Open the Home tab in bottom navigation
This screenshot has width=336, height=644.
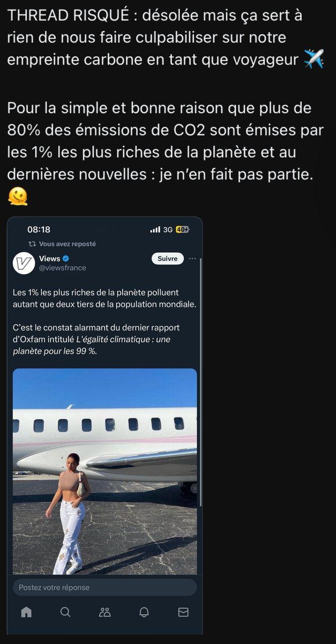click(x=26, y=612)
